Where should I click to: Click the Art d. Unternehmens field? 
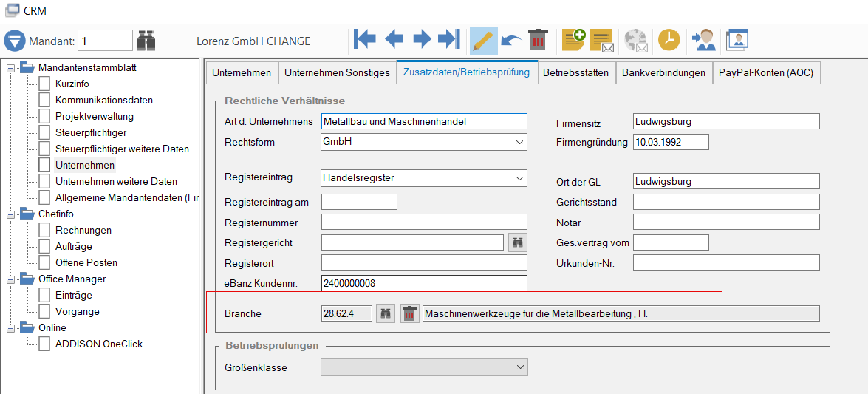click(424, 121)
